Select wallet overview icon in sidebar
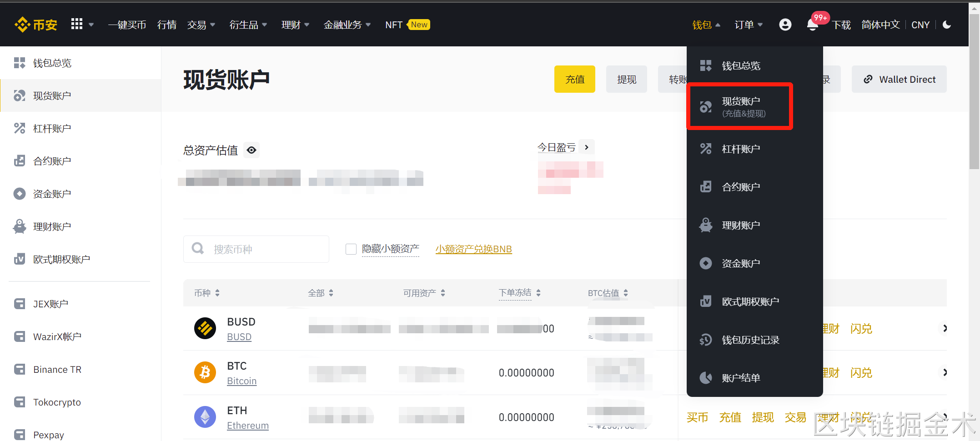 tap(20, 63)
